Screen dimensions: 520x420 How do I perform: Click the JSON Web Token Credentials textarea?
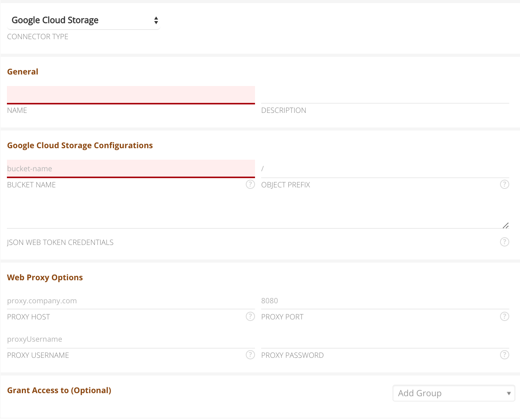(258, 213)
